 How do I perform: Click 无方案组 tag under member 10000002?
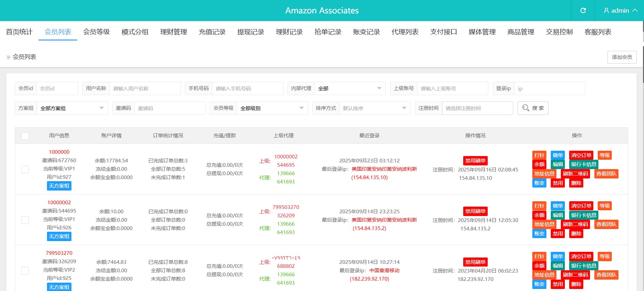point(59,236)
